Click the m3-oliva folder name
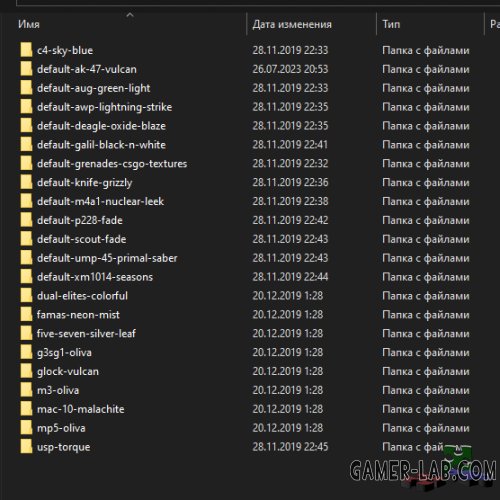Viewport: 500px width, 500px height. tap(58, 390)
